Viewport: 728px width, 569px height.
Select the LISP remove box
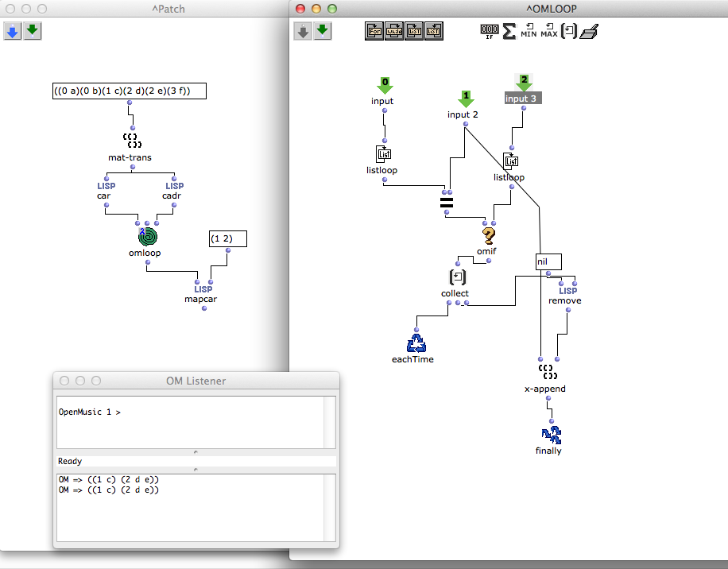click(x=567, y=291)
